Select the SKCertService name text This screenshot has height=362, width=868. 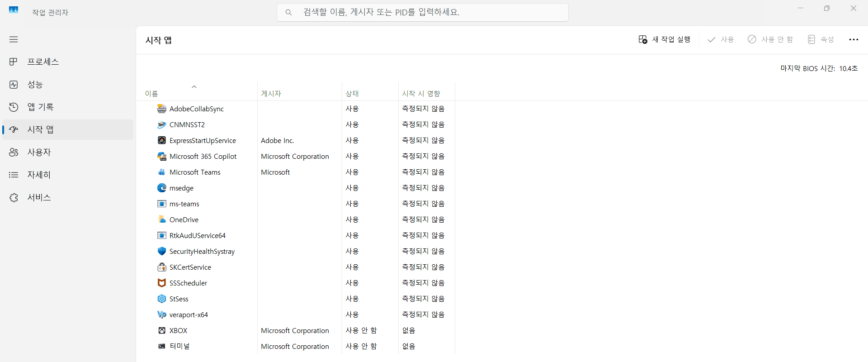click(190, 267)
